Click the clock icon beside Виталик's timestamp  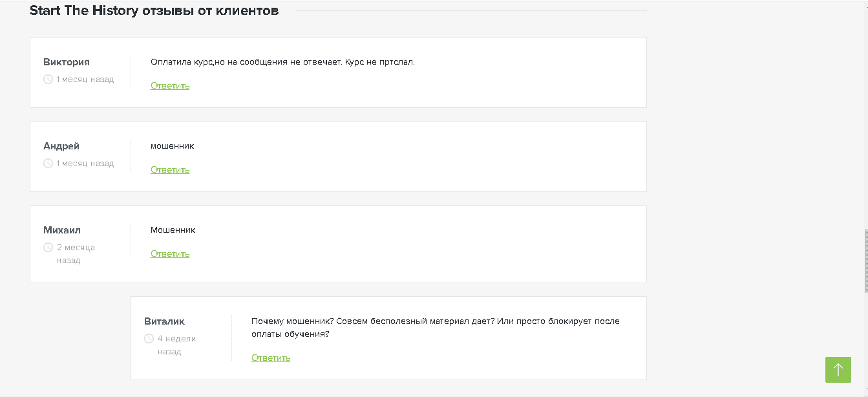[x=147, y=338]
